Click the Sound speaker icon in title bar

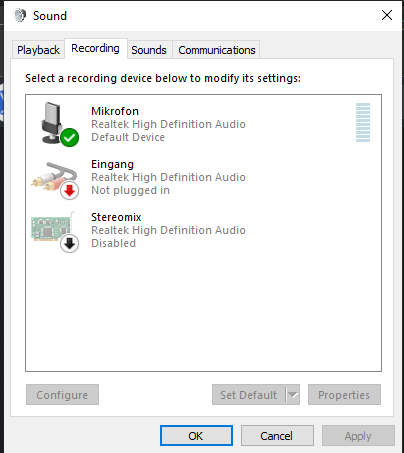(20, 15)
